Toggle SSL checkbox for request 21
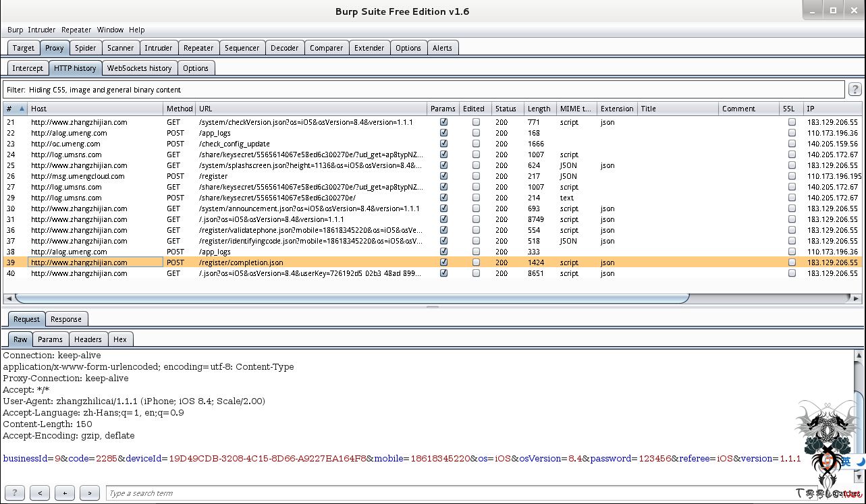Viewport: 866px width, 504px height. [x=792, y=122]
